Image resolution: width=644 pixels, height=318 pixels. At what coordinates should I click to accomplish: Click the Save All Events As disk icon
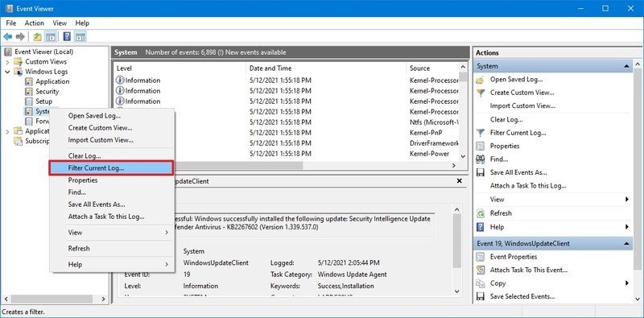(480, 172)
